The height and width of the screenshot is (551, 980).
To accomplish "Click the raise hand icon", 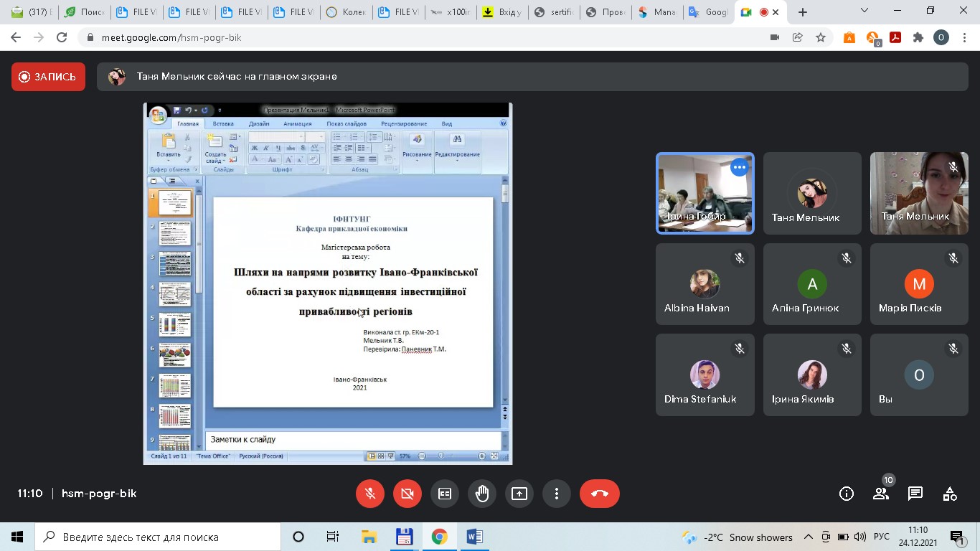I will (481, 494).
